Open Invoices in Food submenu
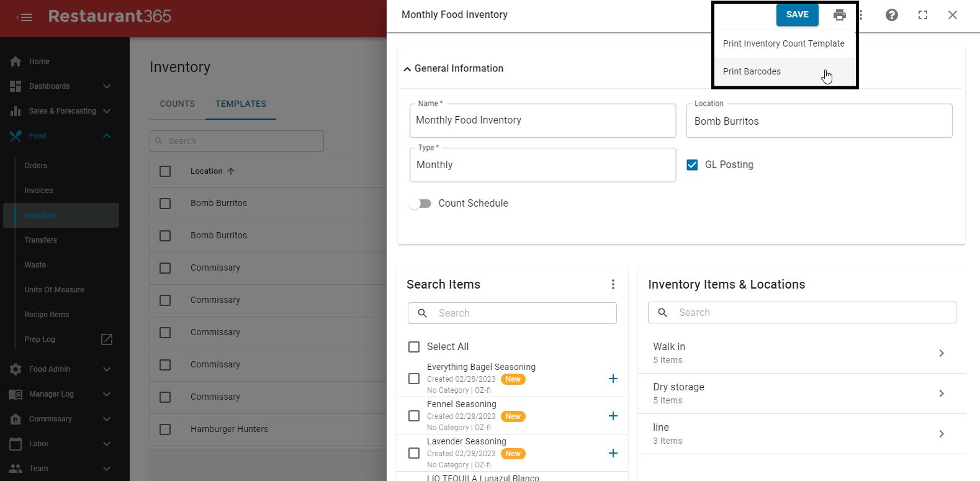 pos(38,191)
